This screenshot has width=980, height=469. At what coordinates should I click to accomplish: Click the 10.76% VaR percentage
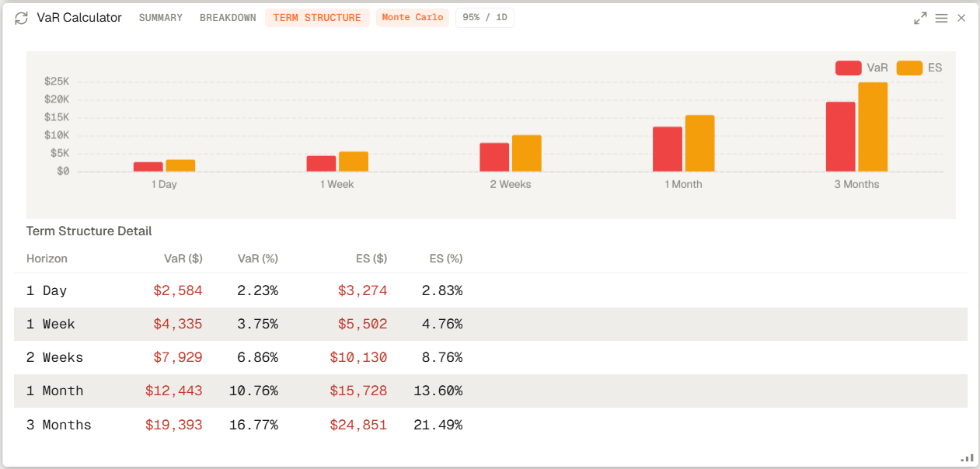[x=253, y=391]
